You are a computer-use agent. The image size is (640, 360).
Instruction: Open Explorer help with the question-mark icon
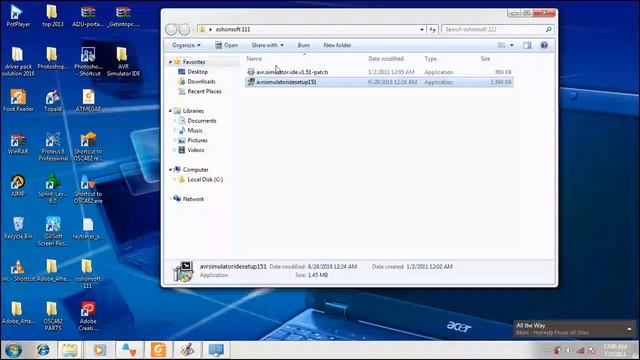544,45
